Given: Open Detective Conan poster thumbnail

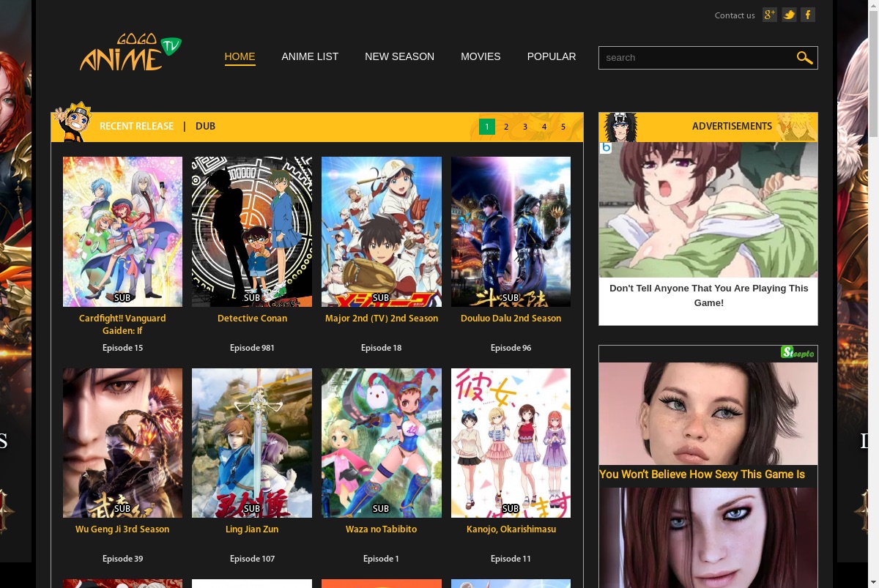Looking at the screenshot, I should coord(252,231).
